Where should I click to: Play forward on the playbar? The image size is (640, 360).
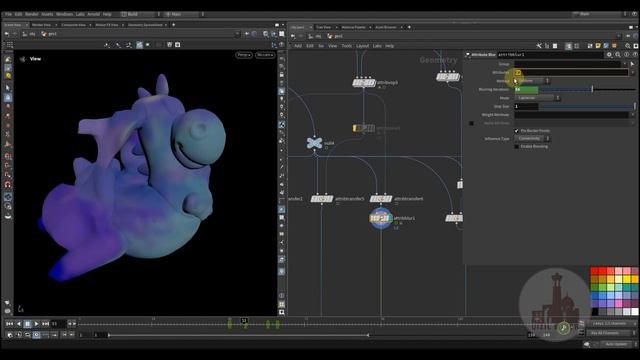(36, 324)
